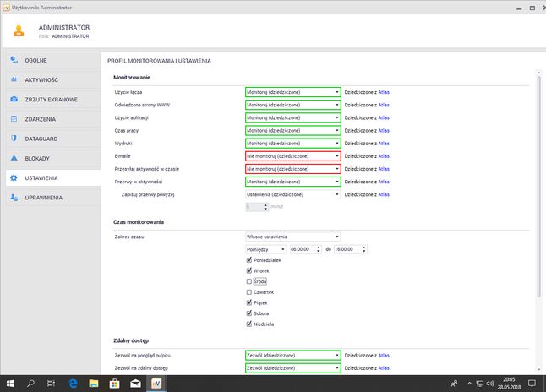Launch Microsoft Edge from the taskbar
Screen dimensions: 546x392
tap(73, 384)
